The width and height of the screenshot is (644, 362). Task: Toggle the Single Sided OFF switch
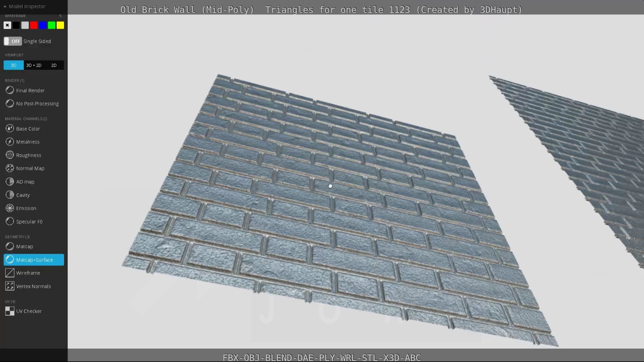pos(13,41)
